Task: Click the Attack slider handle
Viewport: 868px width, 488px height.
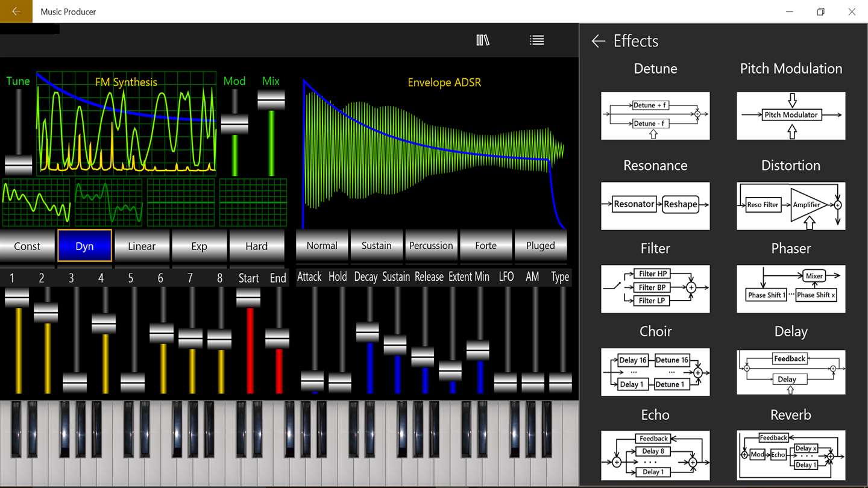Action: (x=312, y=381)
